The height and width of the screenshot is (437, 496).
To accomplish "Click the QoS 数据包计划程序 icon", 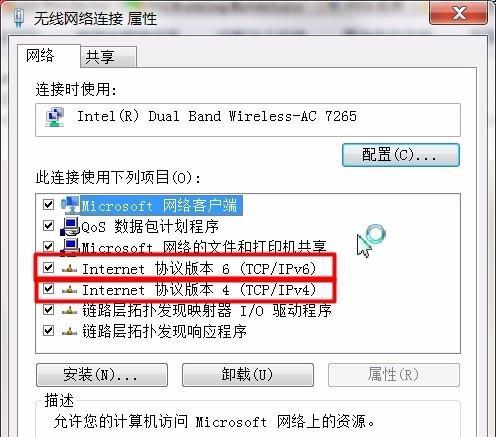I will coord(70,227).
